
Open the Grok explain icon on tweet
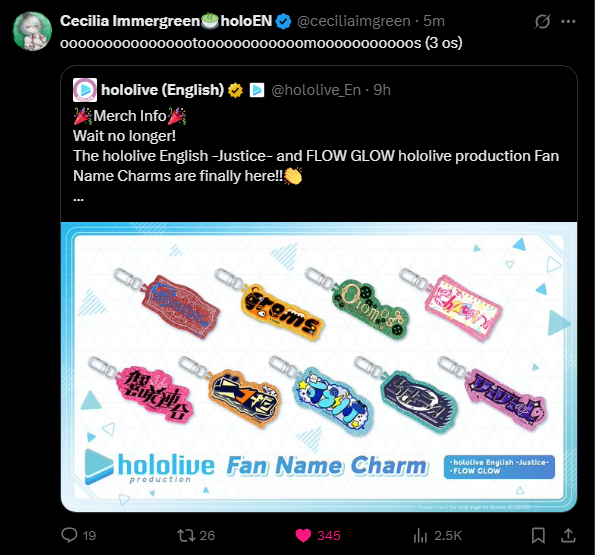[542, 21]
